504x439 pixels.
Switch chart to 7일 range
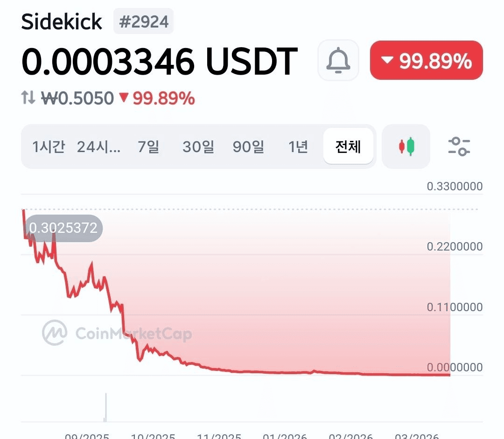[148, 147]
